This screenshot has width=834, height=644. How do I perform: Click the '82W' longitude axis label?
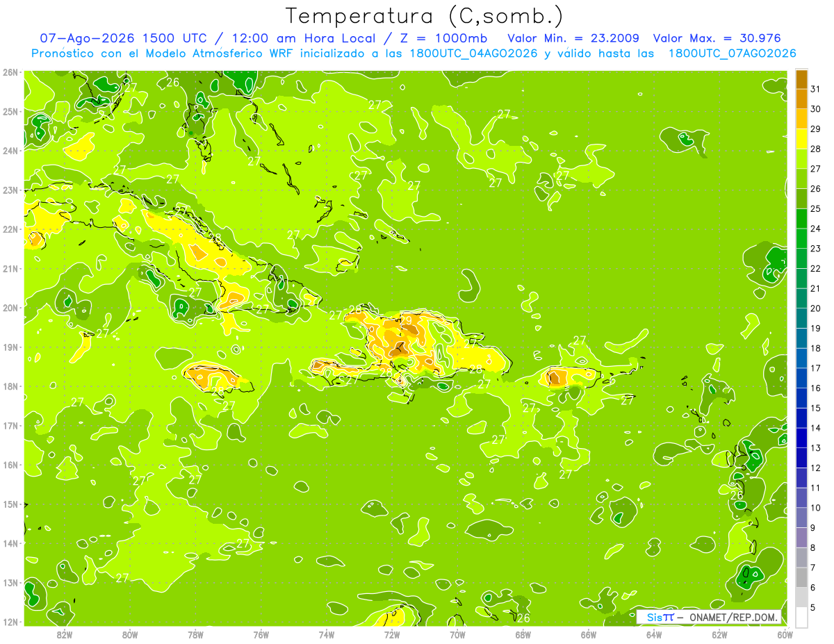65,634
